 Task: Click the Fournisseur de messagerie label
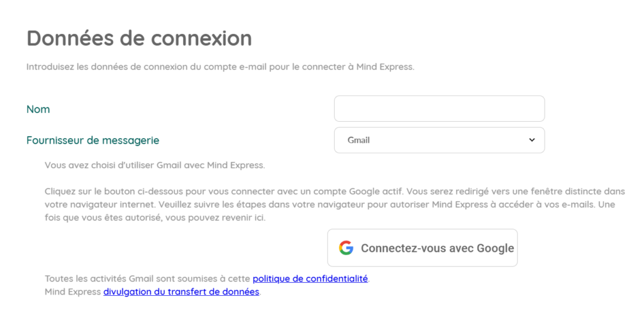pos(92,140)
